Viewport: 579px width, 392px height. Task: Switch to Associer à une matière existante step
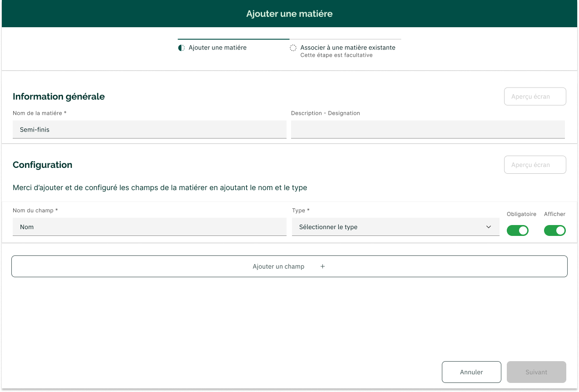tap(348, 48)
